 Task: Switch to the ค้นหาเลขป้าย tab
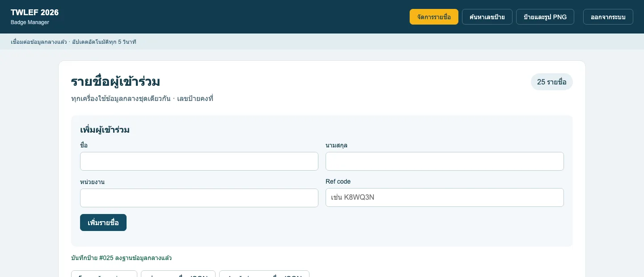[487, 17]
